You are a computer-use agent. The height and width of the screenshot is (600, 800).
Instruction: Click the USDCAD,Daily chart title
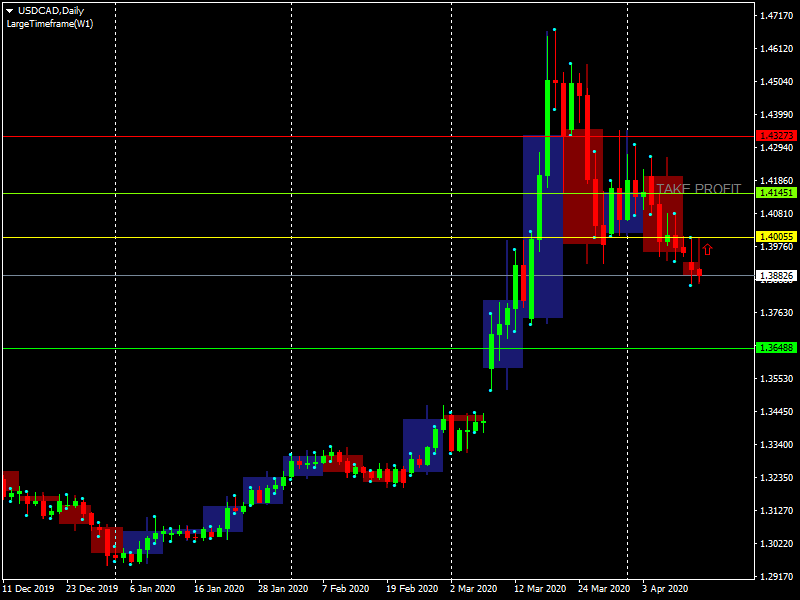51,11
